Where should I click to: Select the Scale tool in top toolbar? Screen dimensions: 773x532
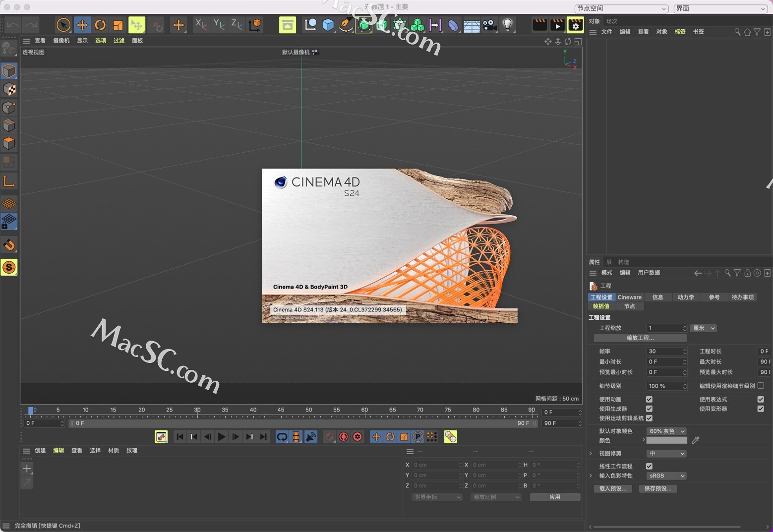[x=118, y=25]
